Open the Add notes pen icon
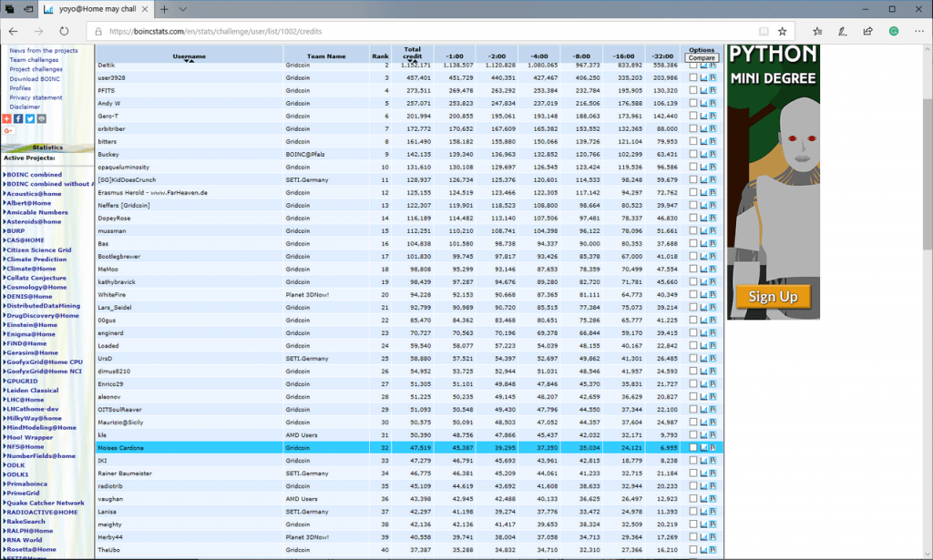 point(843,32)
